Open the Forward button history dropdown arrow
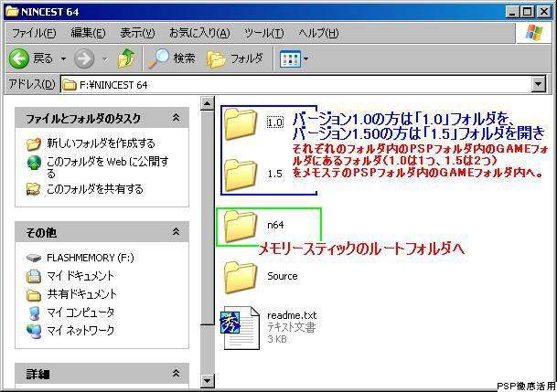 tap(105, 58)
